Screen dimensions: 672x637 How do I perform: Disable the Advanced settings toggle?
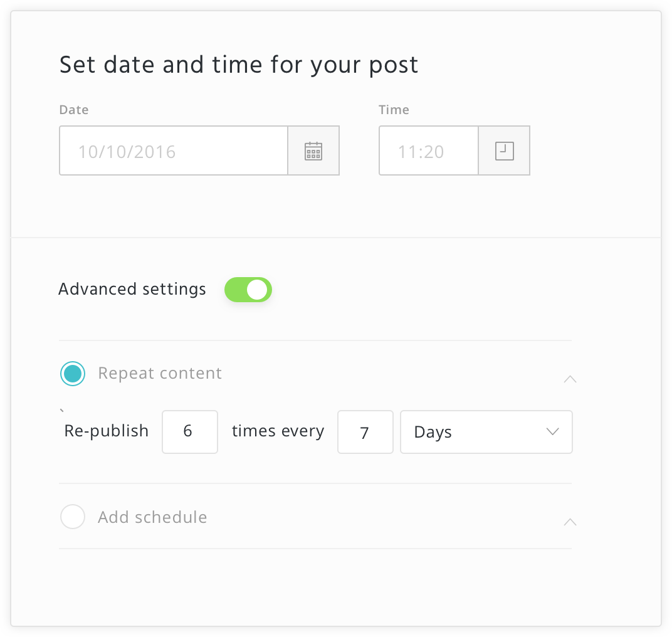click(x=248, y=290)
